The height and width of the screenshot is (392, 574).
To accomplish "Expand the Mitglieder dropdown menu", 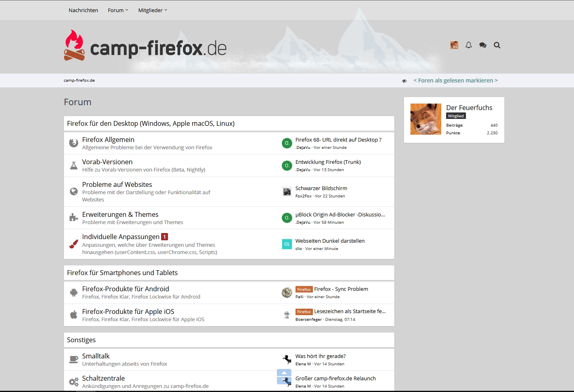I will pyautogui.click(x=153, y=10).
